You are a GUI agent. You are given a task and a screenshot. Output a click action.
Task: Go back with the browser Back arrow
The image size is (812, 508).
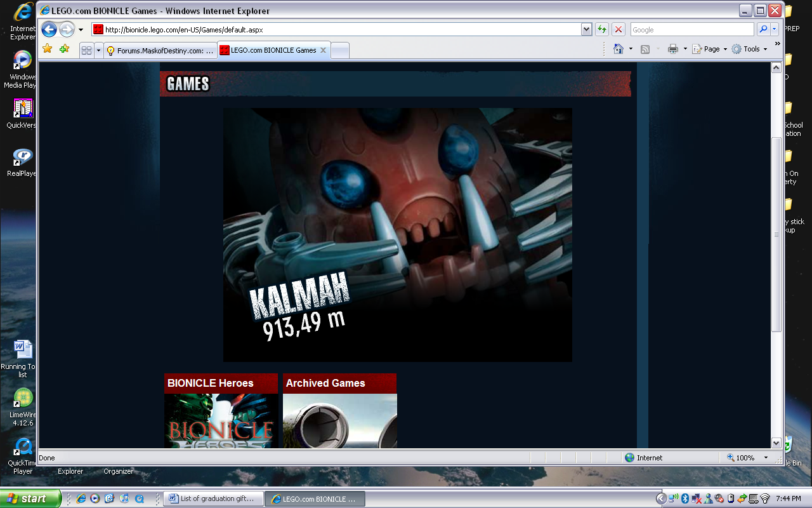click(49, 29)
